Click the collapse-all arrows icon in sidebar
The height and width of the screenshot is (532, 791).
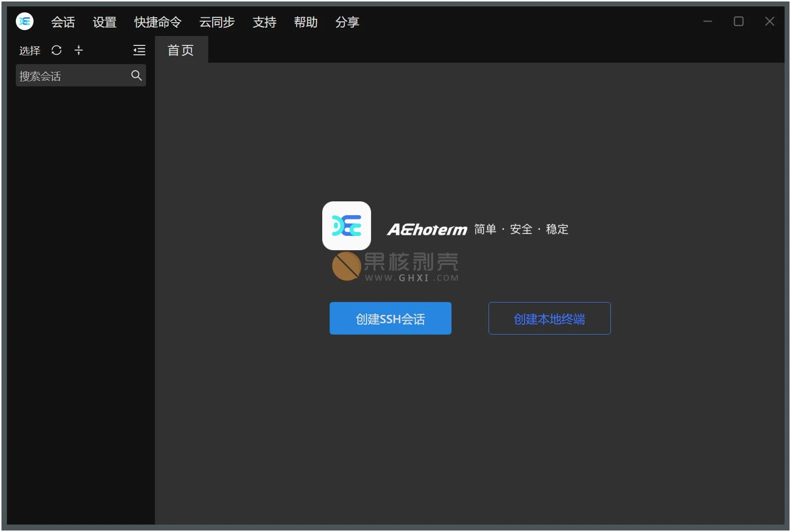(x=78, y=50)
